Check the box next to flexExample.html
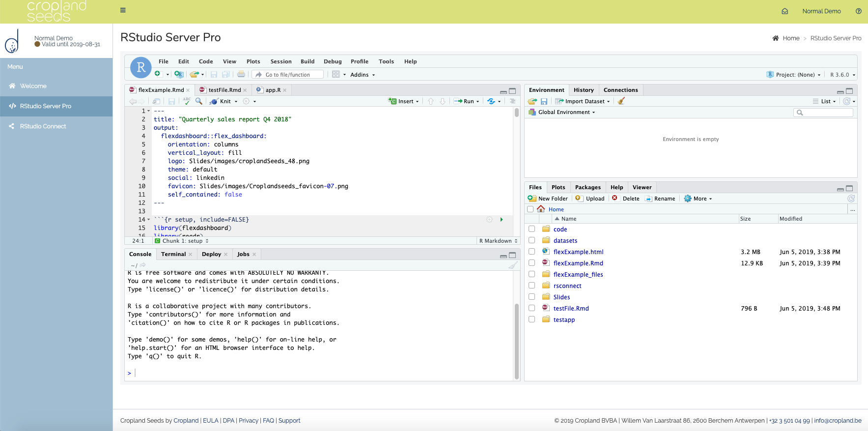868x431 pixels. point(532,252)
